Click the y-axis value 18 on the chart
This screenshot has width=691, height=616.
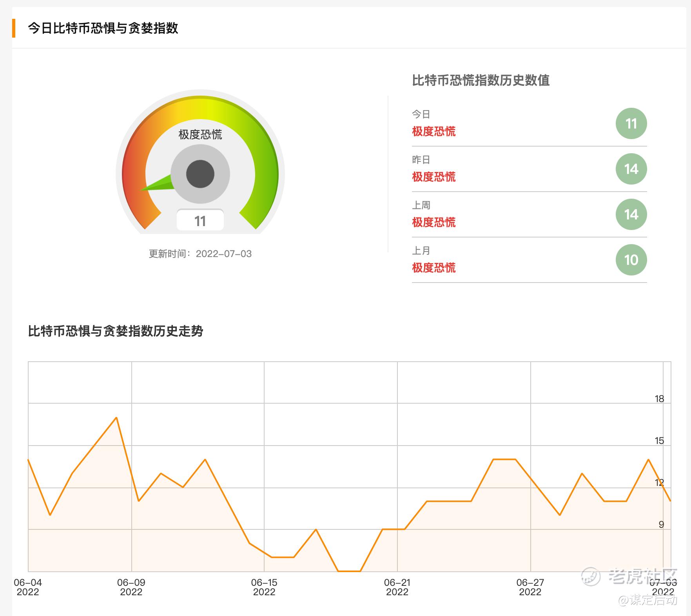660,399
